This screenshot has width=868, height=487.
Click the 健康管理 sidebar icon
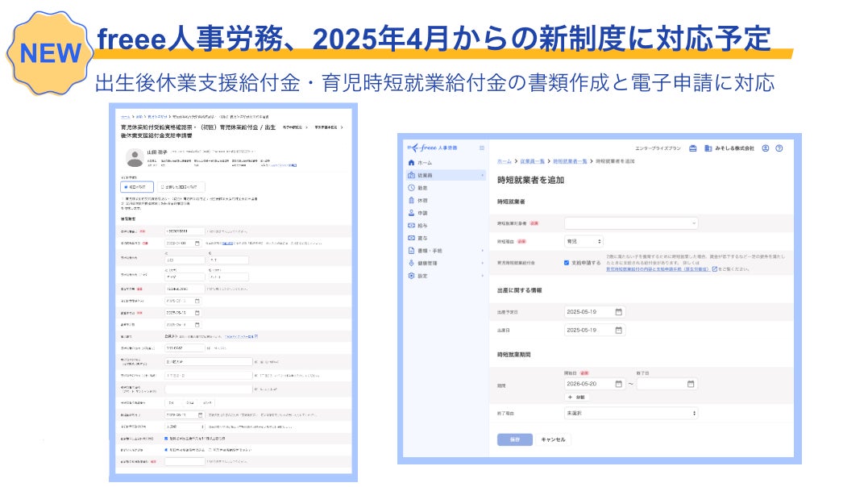coord(411,263)
